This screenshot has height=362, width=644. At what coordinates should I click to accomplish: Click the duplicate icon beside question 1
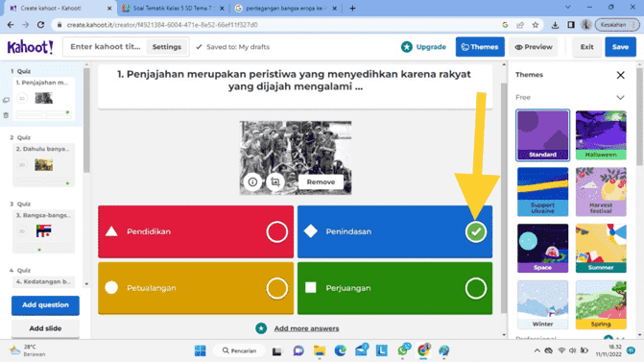tap(6, 100)
